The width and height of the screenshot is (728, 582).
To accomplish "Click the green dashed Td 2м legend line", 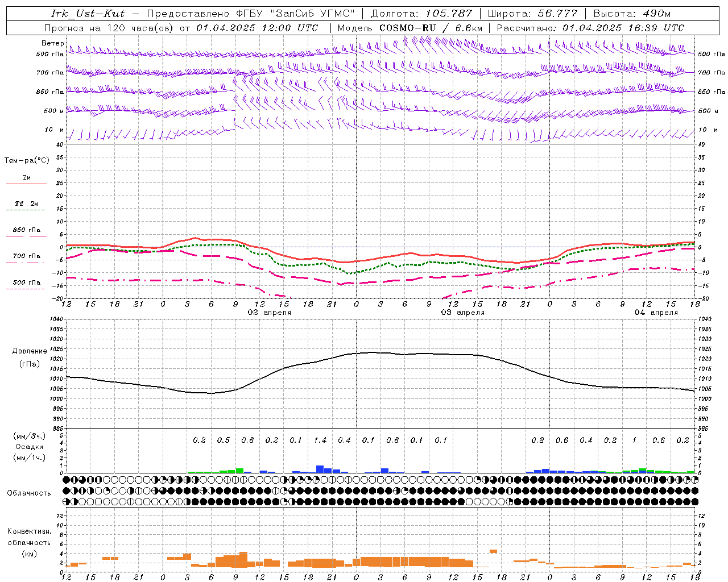I will 26,210.
